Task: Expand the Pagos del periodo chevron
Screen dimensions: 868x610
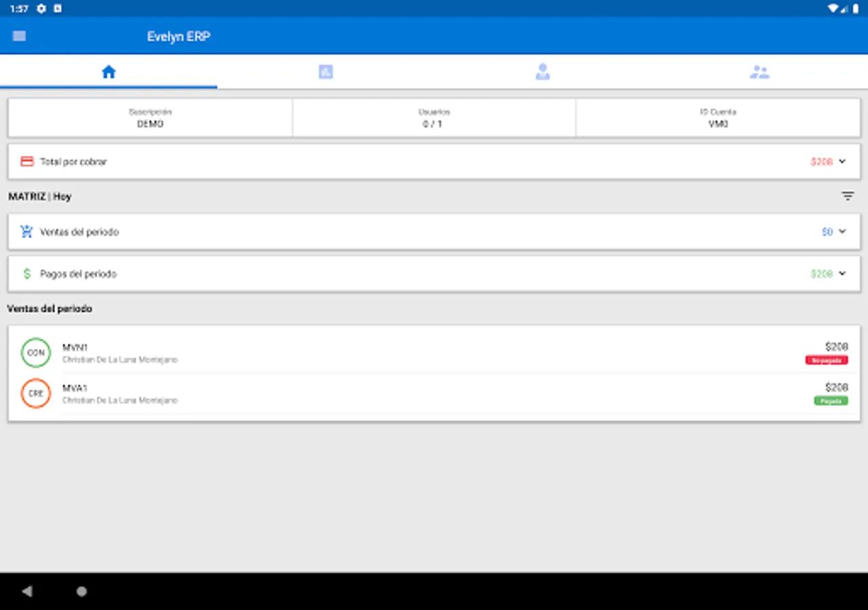Action: pyautogui.click(x=842, y=274)
